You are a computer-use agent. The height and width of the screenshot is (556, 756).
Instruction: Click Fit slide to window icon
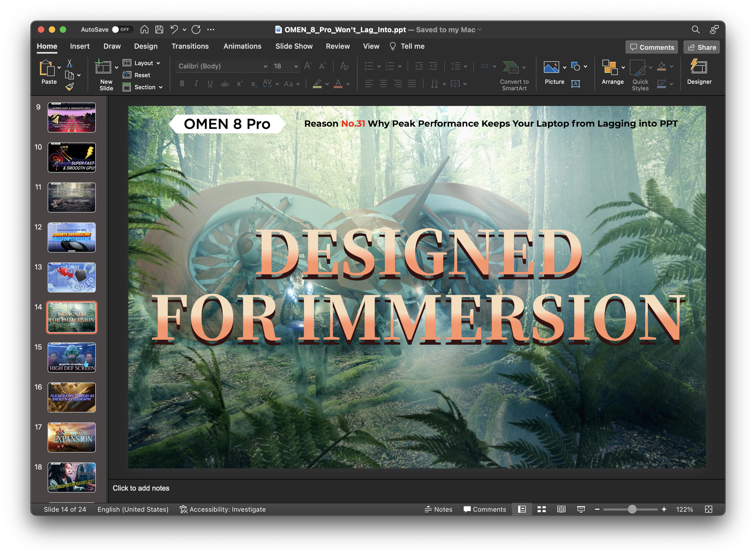point(708,509)
